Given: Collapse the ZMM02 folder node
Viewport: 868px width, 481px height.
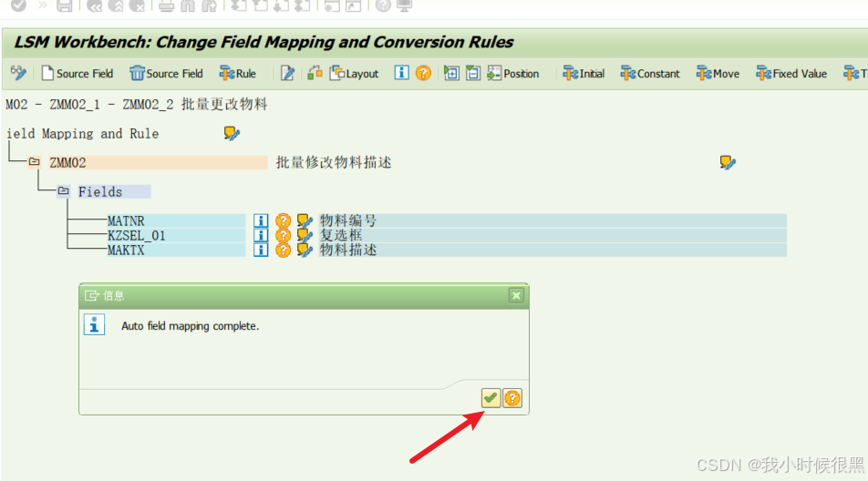Looking at the screenshot, I should coord(35,162).
